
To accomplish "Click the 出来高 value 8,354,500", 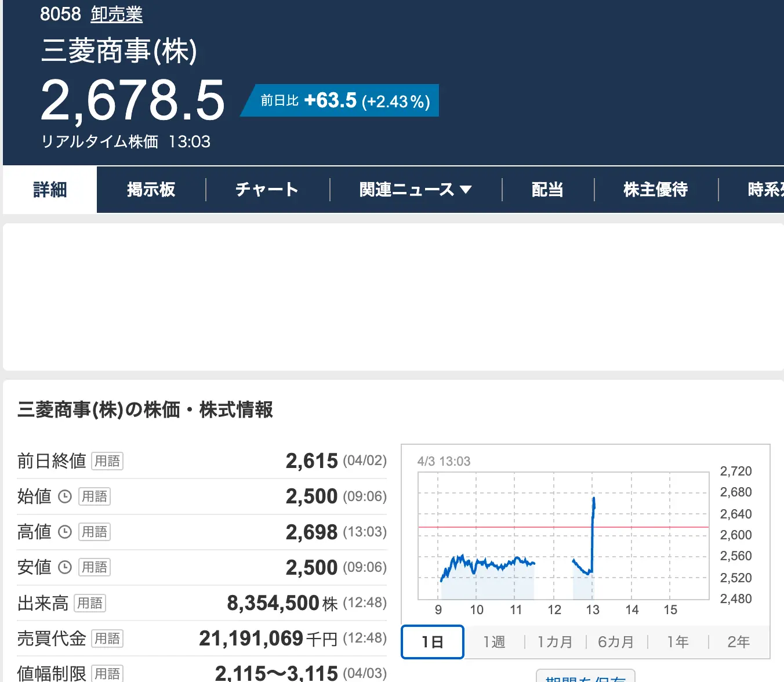I will pyautogui.click(x=273, y=603).
